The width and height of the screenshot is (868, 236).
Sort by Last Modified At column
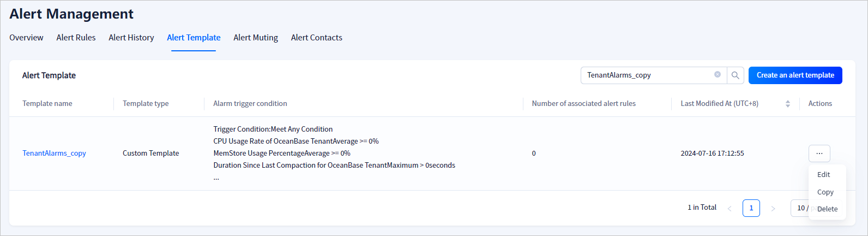point(787,104)
